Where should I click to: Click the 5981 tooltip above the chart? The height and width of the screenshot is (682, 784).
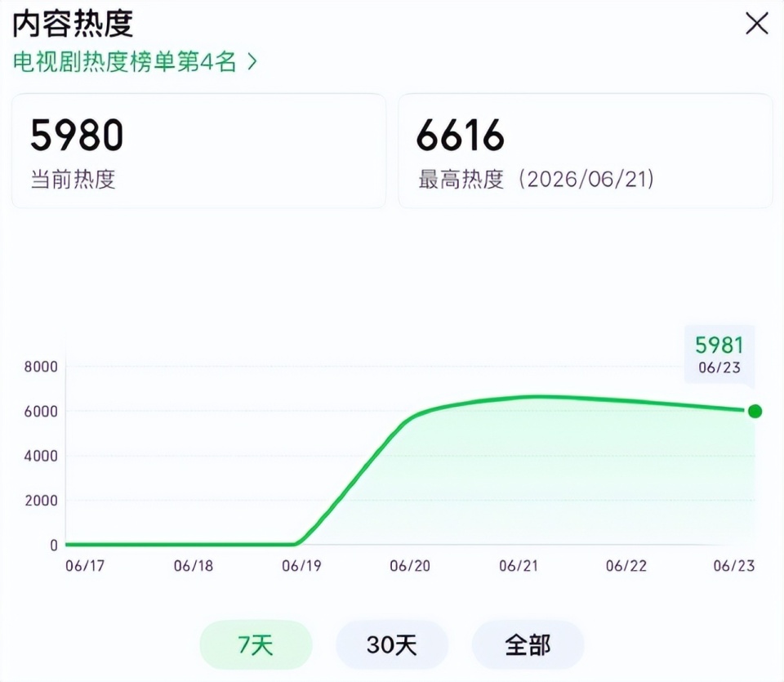tap(719, 354)
